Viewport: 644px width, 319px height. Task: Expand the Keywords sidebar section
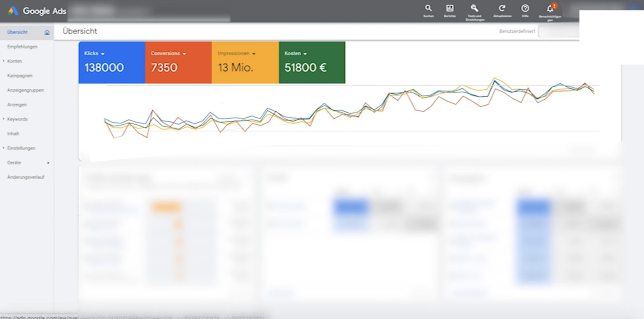tap(4, 119)
